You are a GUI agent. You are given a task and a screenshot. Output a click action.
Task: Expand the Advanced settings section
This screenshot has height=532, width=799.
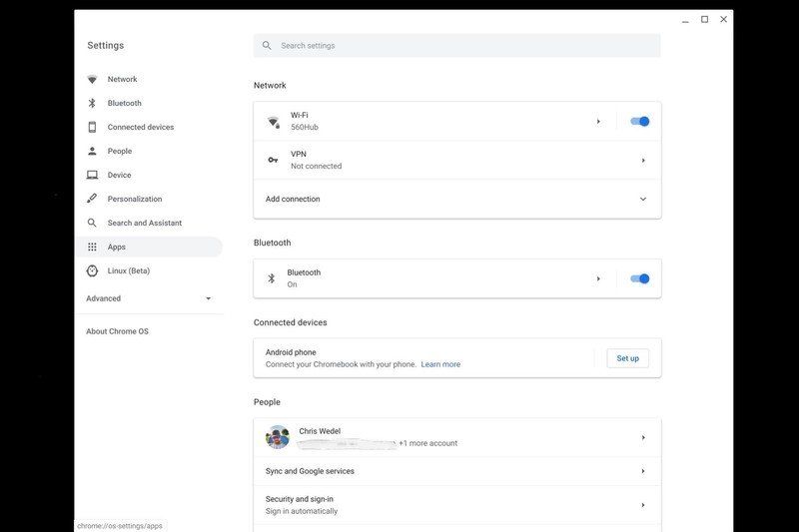click(x=208, y=298)
